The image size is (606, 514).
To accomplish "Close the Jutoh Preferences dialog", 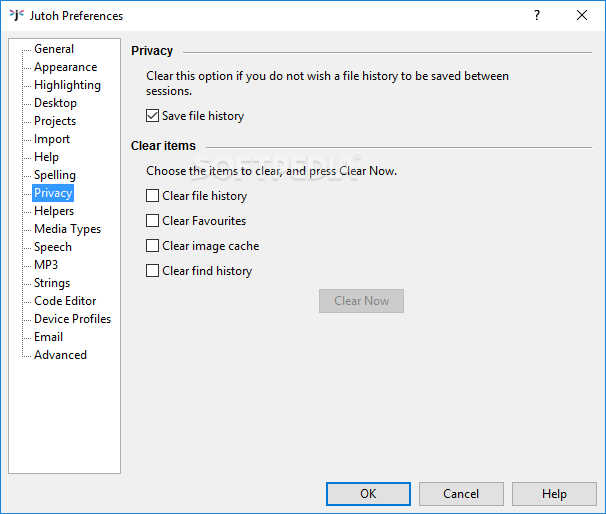I will (582, 15).
